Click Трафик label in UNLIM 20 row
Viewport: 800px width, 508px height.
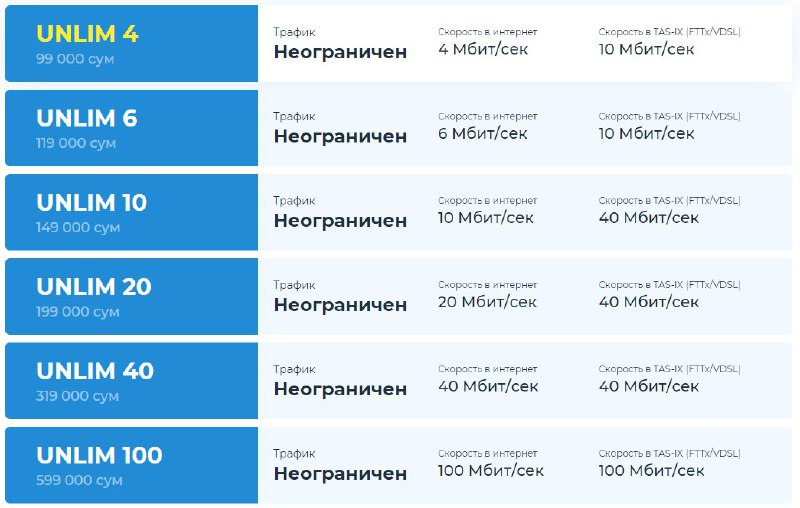[294, 285]
